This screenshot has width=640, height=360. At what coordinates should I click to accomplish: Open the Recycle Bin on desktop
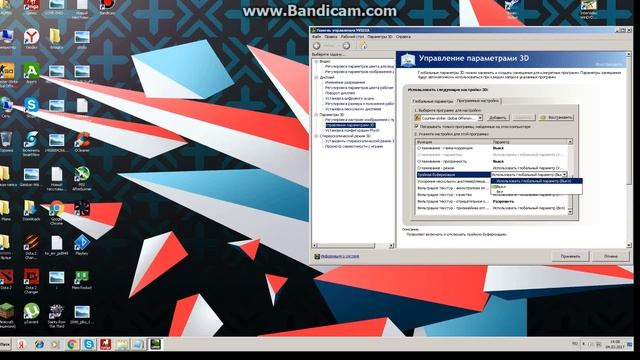coord(6,141)
